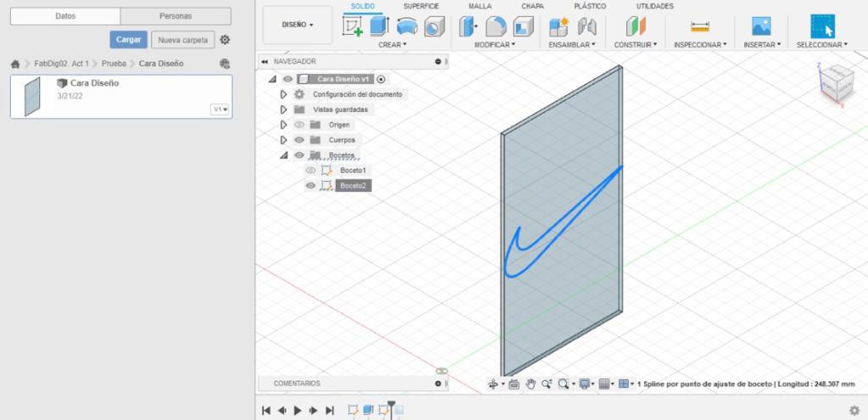Click the Nueva carpeta button
Viewport: 868px width, 420px height.
[183, 40]
